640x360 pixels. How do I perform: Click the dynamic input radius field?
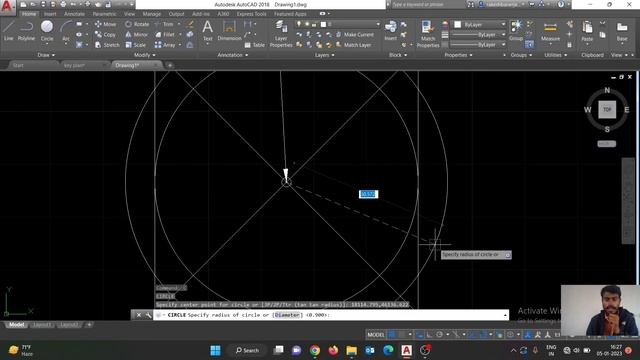(369, 194)
